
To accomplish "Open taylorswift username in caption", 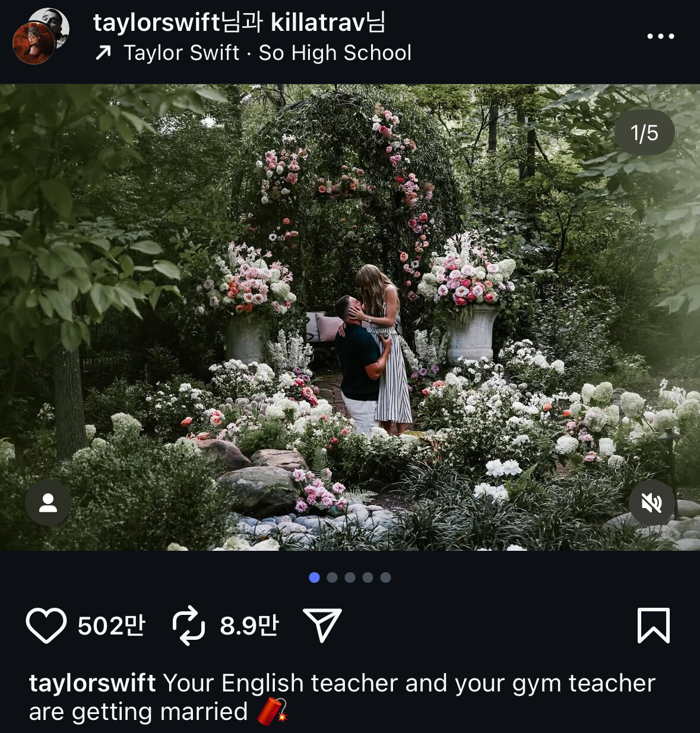I will 93,683.
